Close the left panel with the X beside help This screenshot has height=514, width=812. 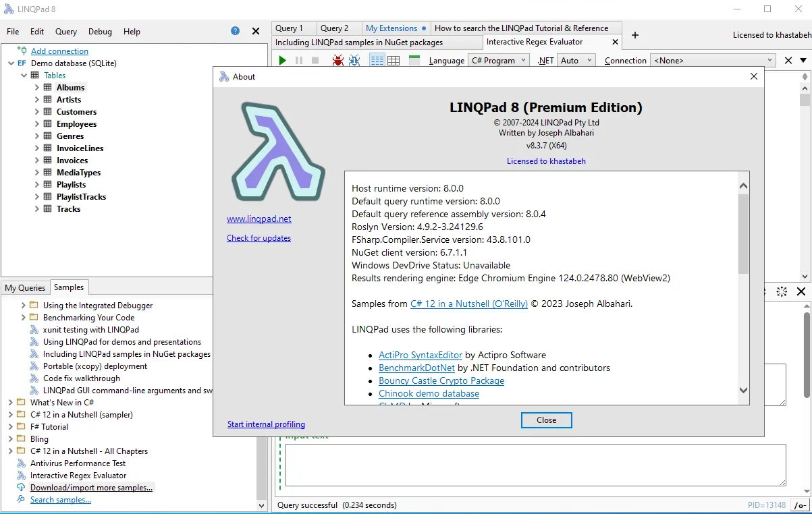tap(256, 31)
